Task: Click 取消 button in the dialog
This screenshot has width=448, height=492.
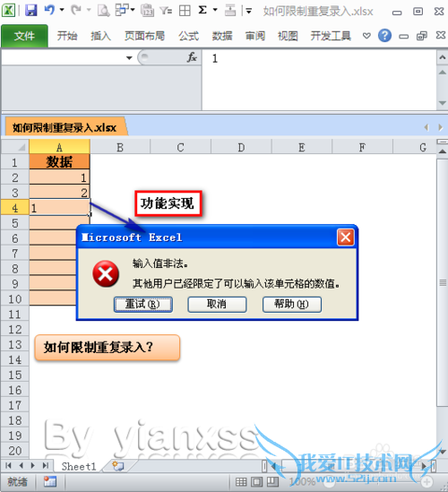Action: (217, 305)
